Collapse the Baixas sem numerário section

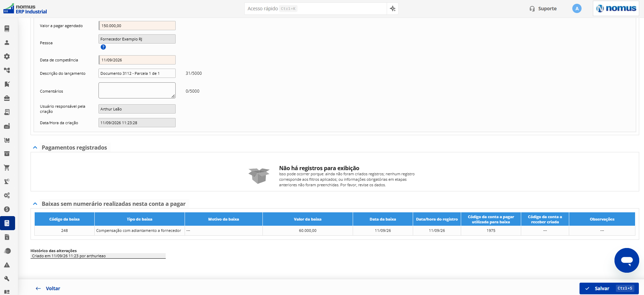coord(35,204)
